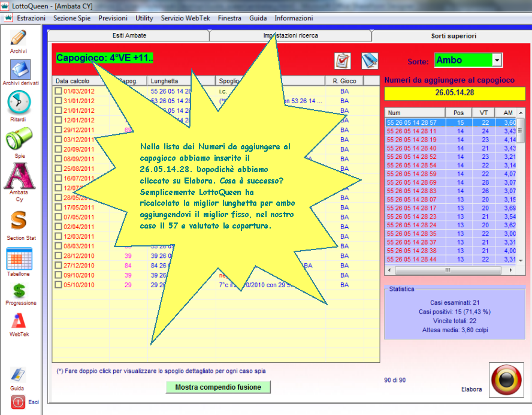Check the box for 31/01/2012 row
This screenshot has width=532, height=415.
[58, 101]
